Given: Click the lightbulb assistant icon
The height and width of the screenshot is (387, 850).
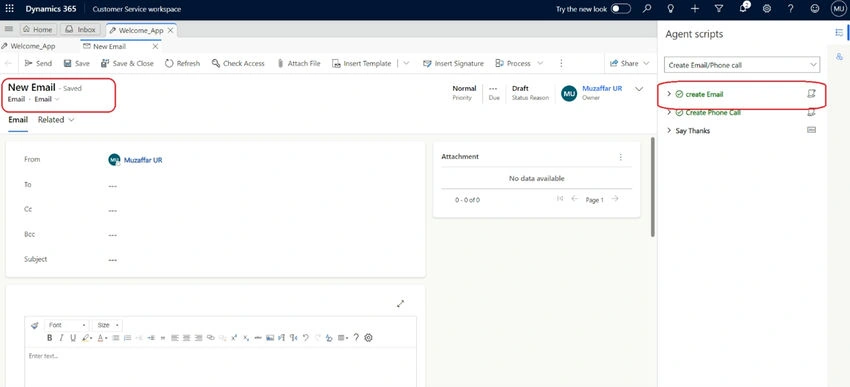Looking at the screenshot, I should [671, 9].
